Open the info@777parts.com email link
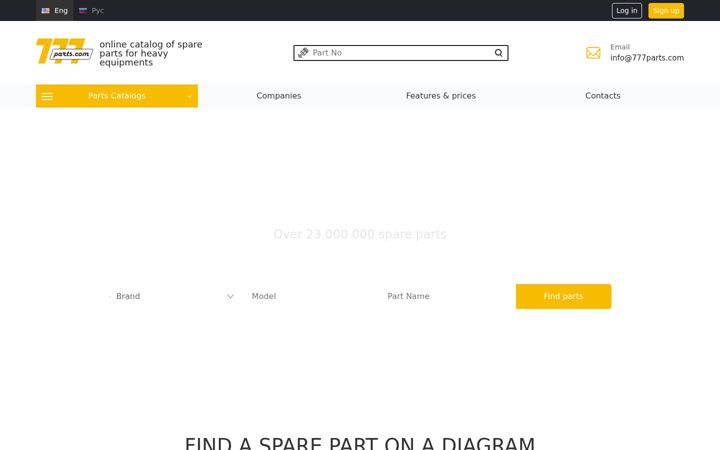 [x=647, y=58]
